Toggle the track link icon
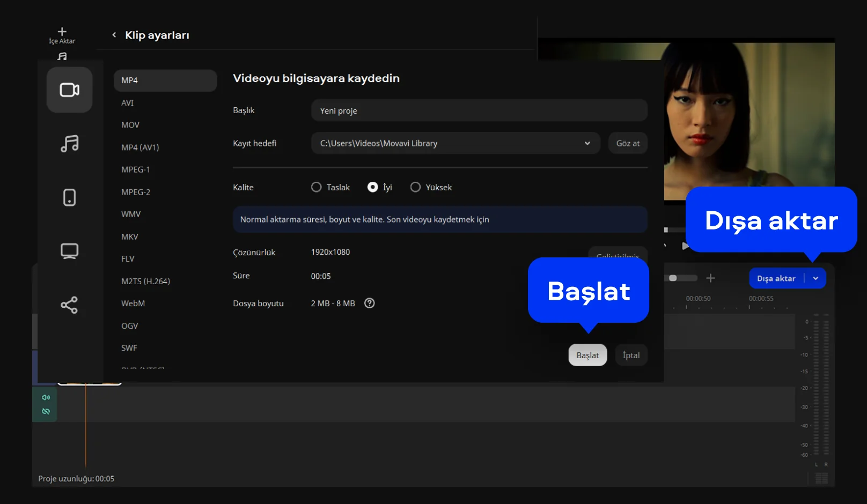 click(x=46, y=411)
